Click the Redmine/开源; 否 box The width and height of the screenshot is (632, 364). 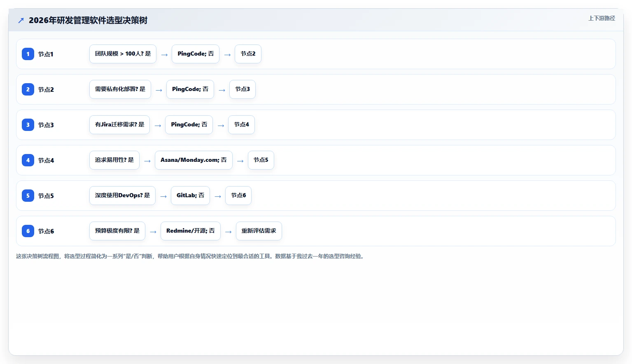point(191,231)
